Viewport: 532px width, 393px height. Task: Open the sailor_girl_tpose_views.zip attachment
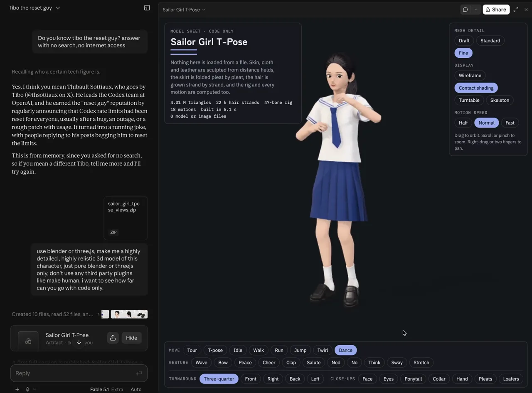click(126, 218)
